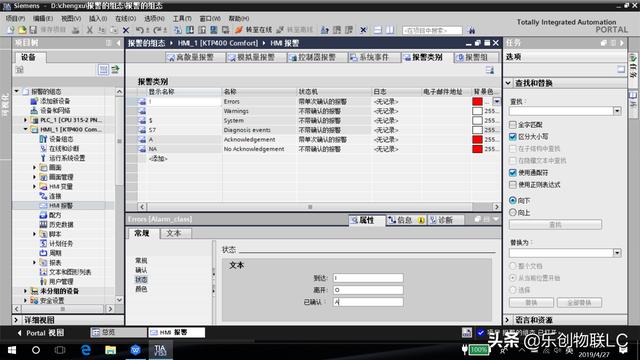Viewport: 640px width, 360px height.
Task: Open Historical data (历史数据) tree item
Action: point(61,224)
